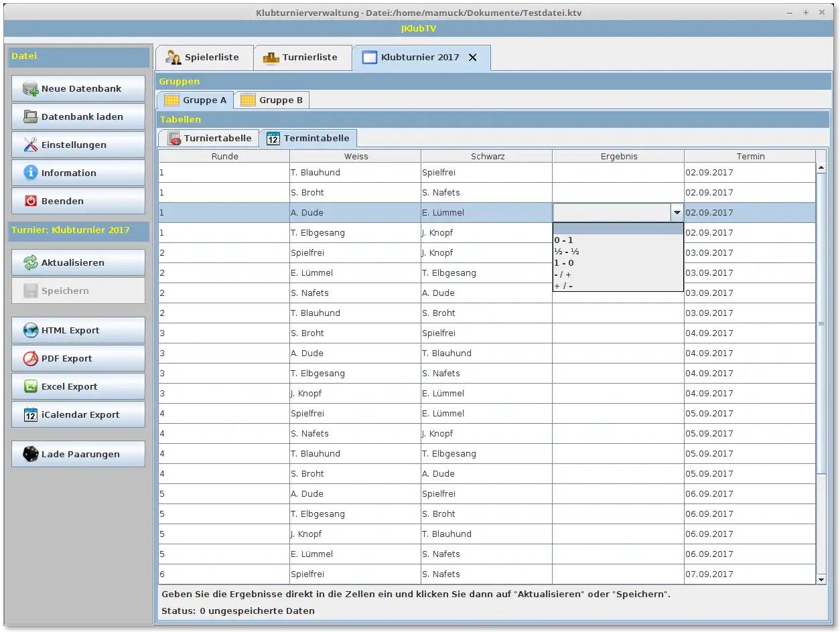840x632 pixels.
Task: Click the Information icon
Action: [30, 173]
